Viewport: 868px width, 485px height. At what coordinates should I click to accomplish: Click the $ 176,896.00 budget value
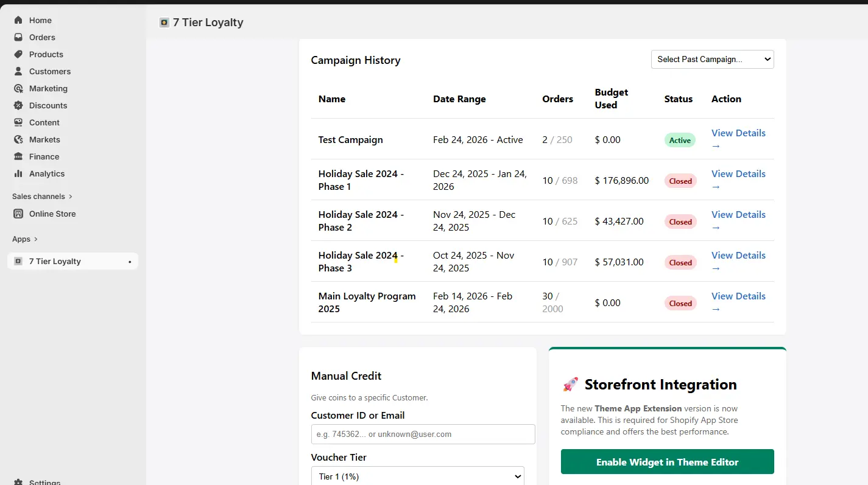[622, 180]
